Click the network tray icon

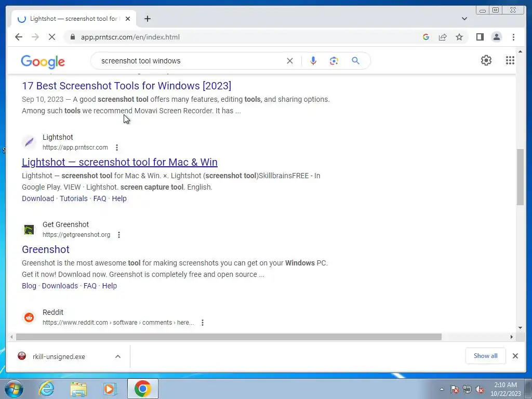coord(467,390)
